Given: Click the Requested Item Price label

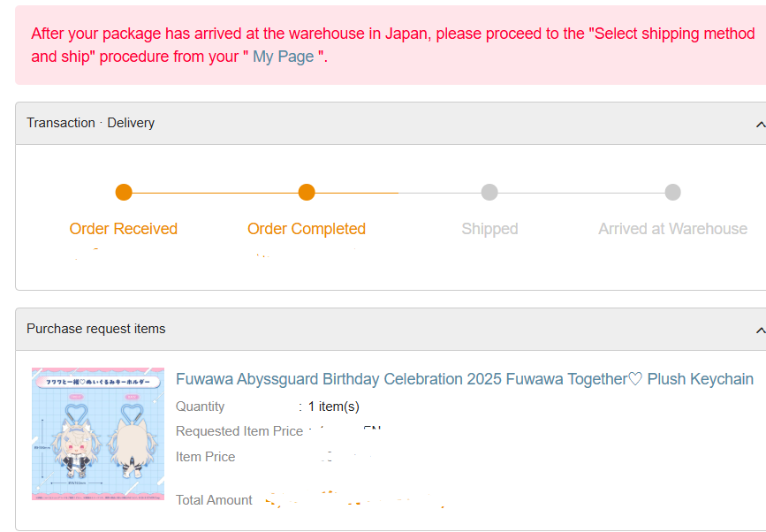Looking at the screenshot, I should 239,431.
